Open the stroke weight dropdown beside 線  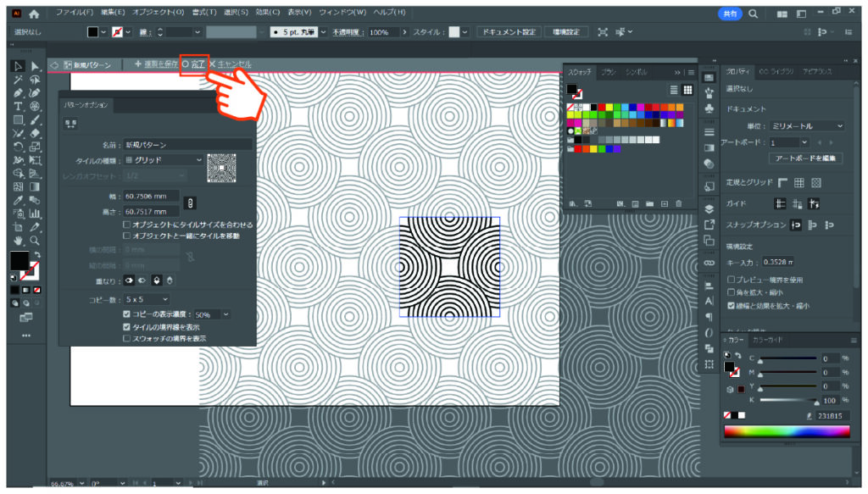pyautogui.click(x=197, y=32)
